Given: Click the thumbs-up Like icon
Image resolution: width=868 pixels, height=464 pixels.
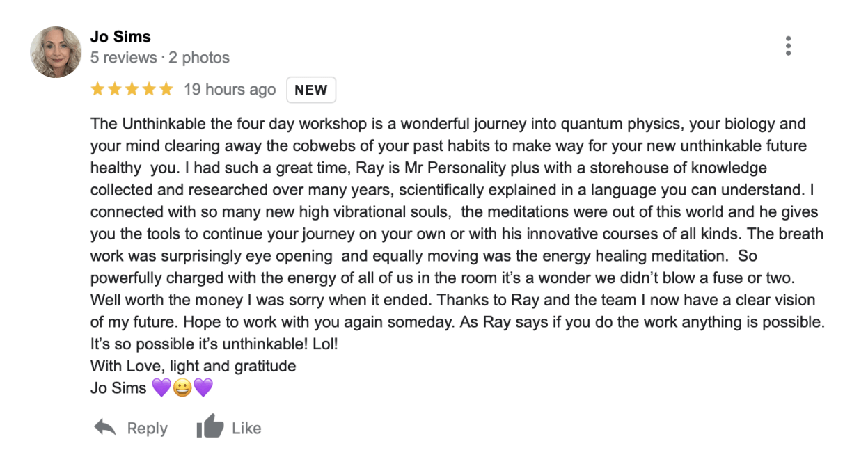Looking at the screenshot, I should click(x=210, y=427).
